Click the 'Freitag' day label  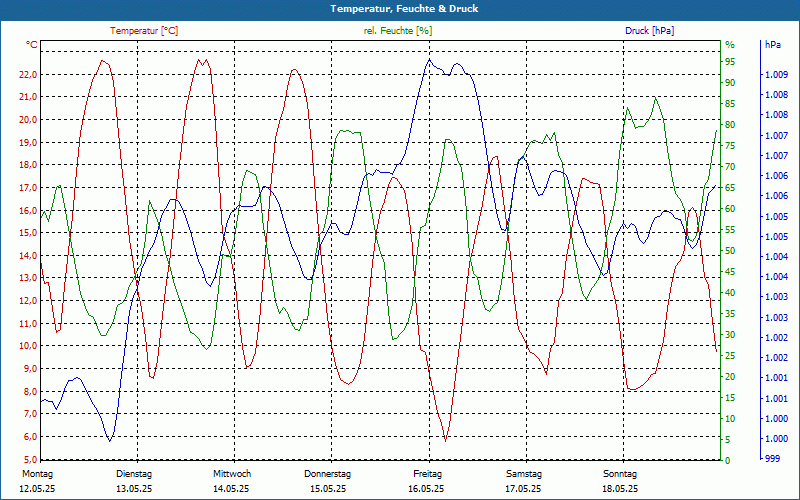click(x=428, y=474)
